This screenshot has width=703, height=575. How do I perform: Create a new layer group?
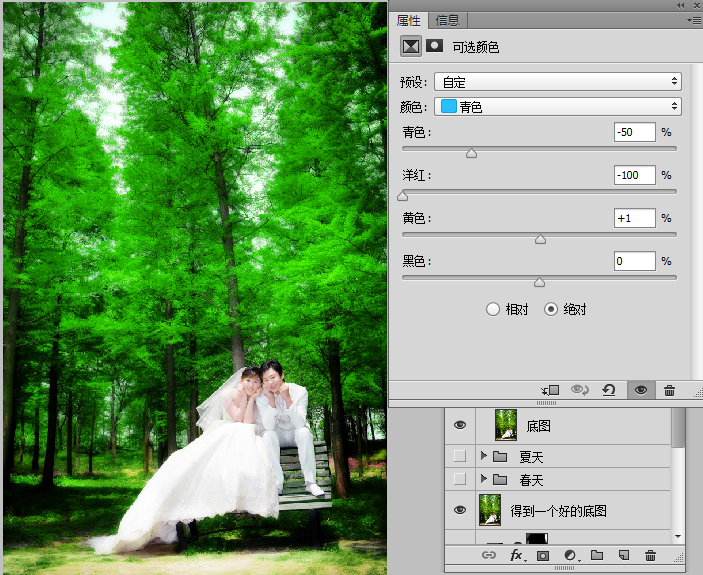click(597, 556)
